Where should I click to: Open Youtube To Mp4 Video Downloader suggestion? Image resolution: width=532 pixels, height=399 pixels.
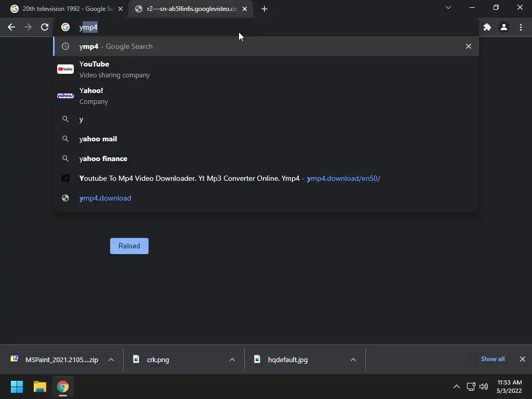[x=267, y=179]
